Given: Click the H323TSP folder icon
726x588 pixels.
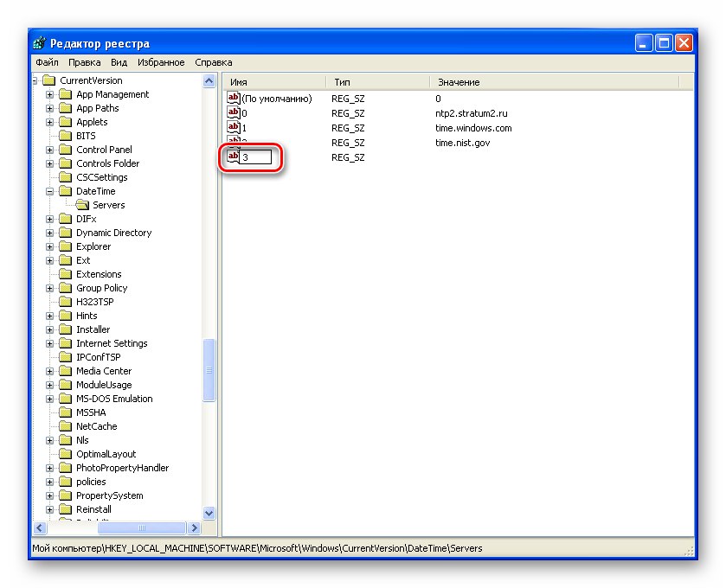Looking at the screenshot, I should [65, 302].
